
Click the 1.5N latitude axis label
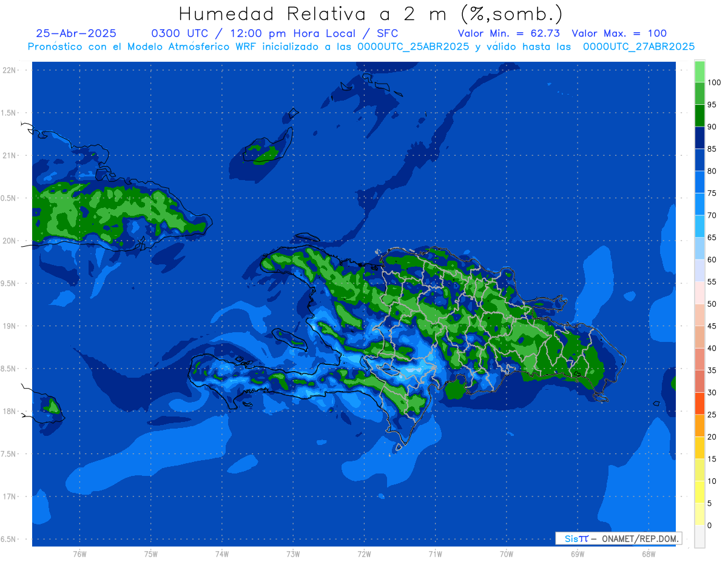coord(8,113)
